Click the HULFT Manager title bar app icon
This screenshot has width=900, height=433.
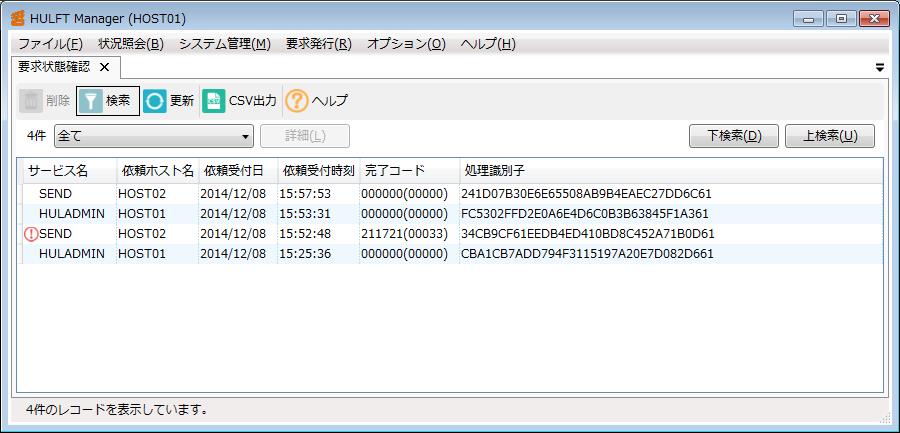click(x=17, y=19)
